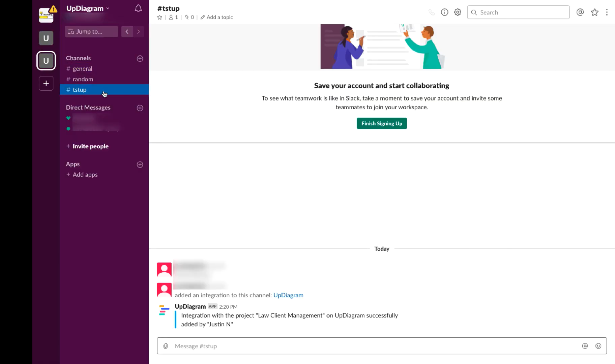Open the UpDiagram integration link

click(x=288, y=295)
